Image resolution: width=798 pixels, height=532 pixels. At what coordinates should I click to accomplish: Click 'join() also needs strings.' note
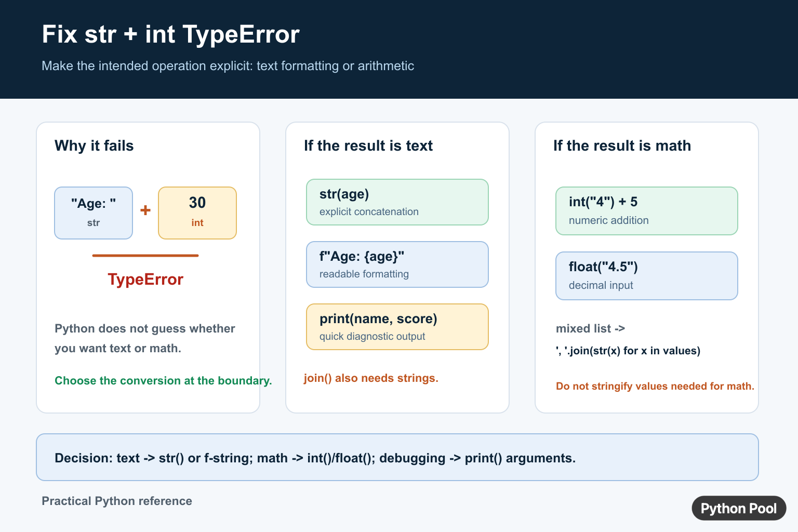click(371, 378)
